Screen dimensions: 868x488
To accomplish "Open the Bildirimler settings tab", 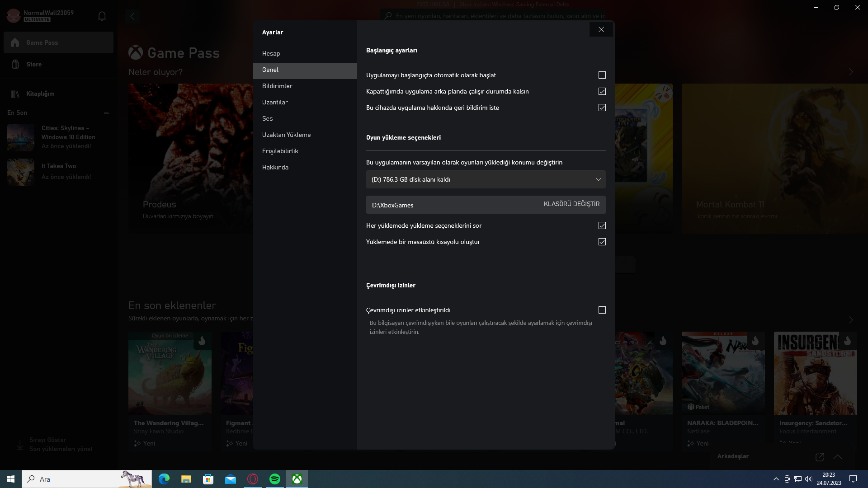I will [277, 86].
